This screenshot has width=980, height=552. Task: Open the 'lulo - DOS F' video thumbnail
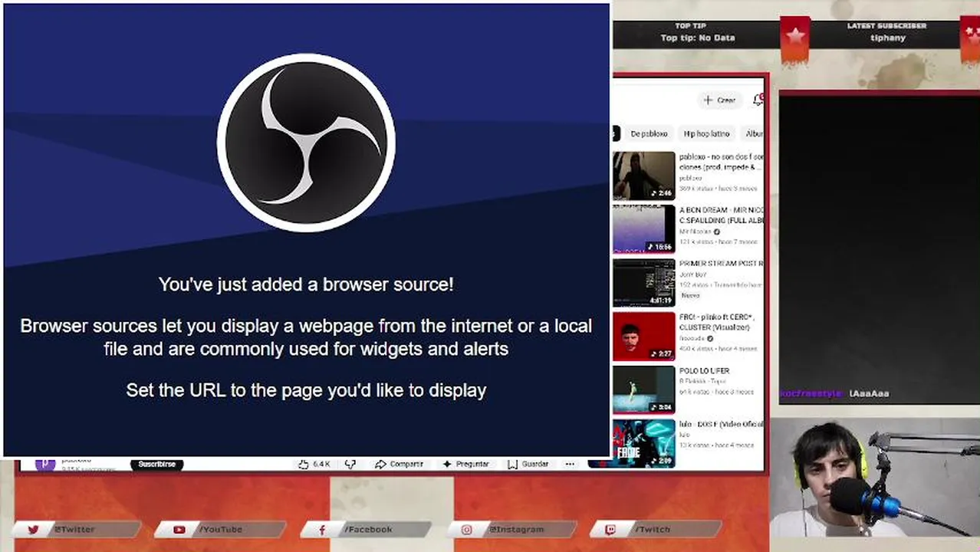(x=644, y=442)
